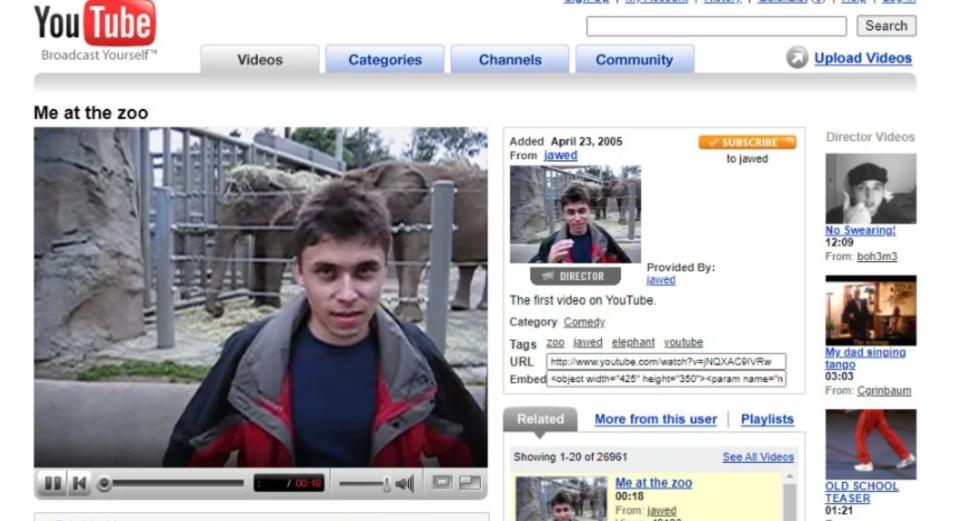Select the video URL field
This screenshot has height=521, width=964.
tap(666, 362)
